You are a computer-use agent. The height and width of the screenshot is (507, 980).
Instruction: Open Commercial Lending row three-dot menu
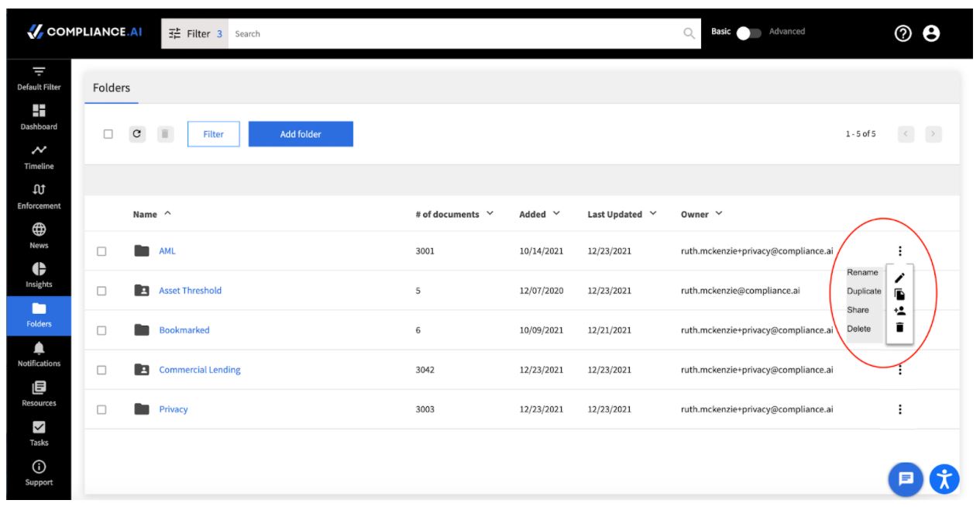tap(899, 370)
